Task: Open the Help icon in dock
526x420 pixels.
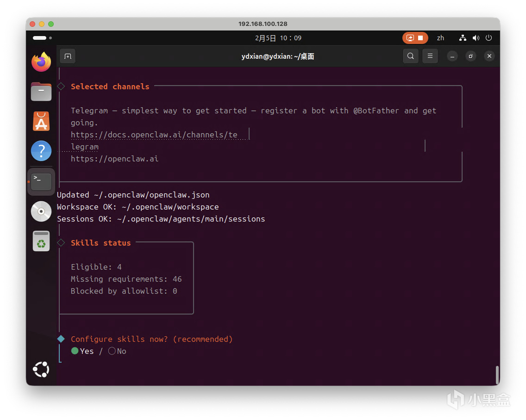Action: (x=41, y=151)
